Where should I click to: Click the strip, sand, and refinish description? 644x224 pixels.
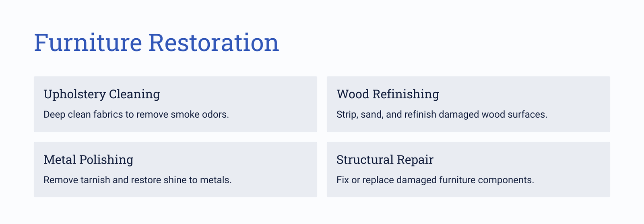point(442,114)
